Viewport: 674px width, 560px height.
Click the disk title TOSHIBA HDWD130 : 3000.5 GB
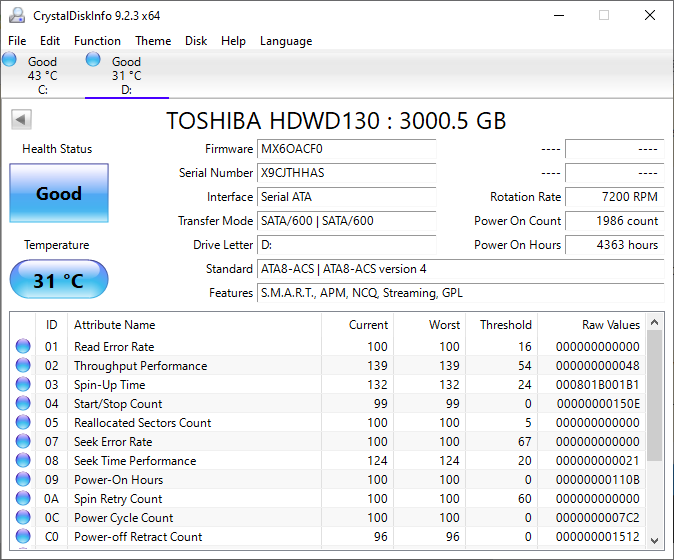pos(336,121)
